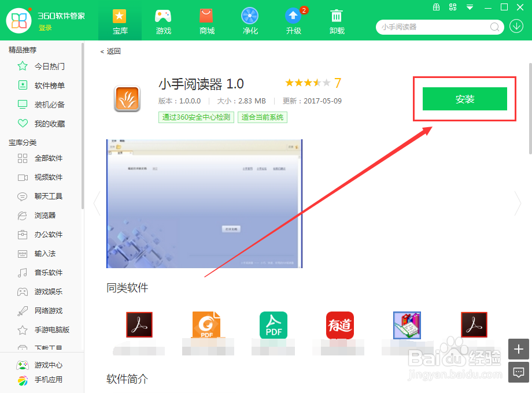Click the 同类软件 heading

127,288
